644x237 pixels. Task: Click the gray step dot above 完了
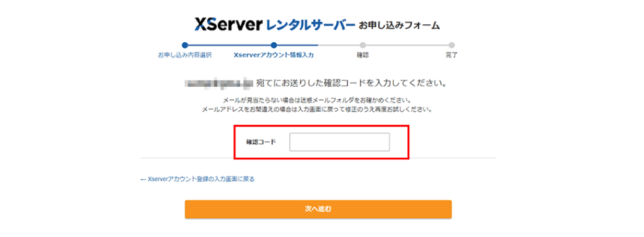tap(451, 45)
